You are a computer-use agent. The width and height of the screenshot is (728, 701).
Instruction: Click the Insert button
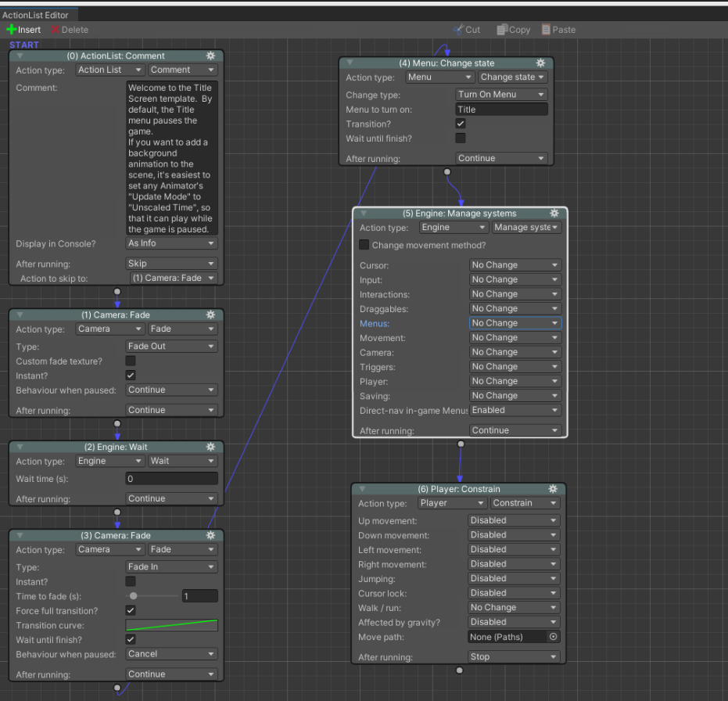pos(23,30)
